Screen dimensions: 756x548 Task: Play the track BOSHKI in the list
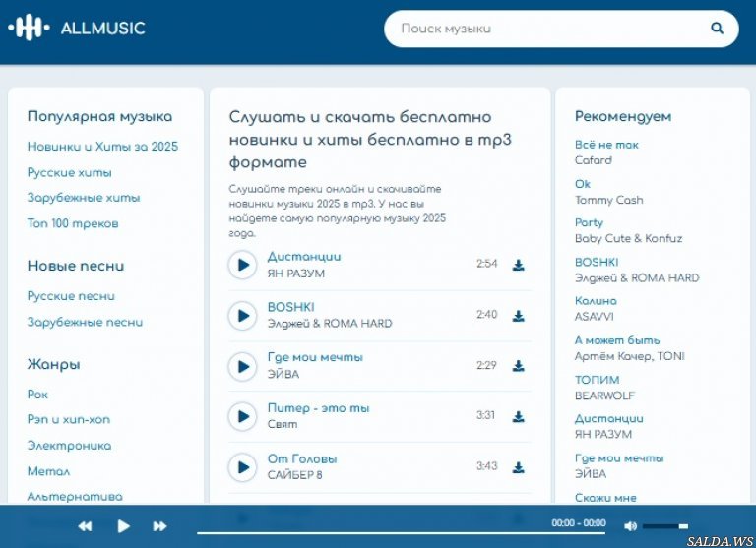(242, 316)
